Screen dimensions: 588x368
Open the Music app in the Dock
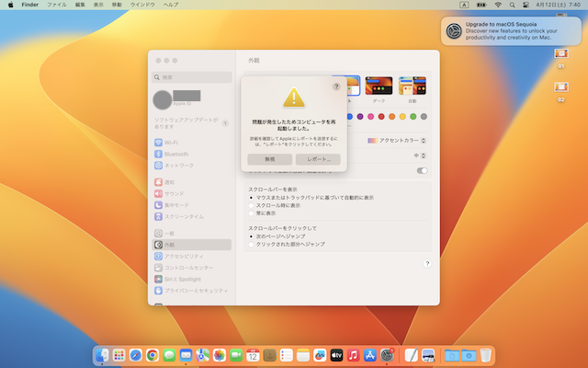coord(354,354)
